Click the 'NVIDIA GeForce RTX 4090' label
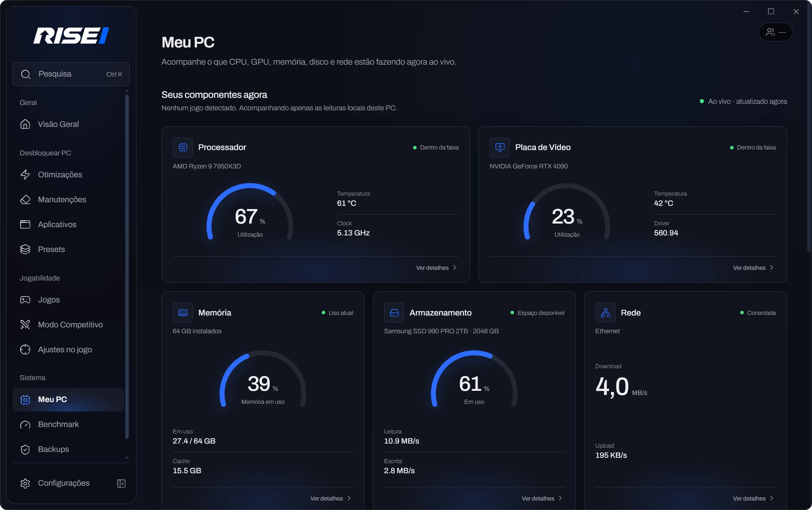This screenshot has width=812, height=510. [529, 166]
